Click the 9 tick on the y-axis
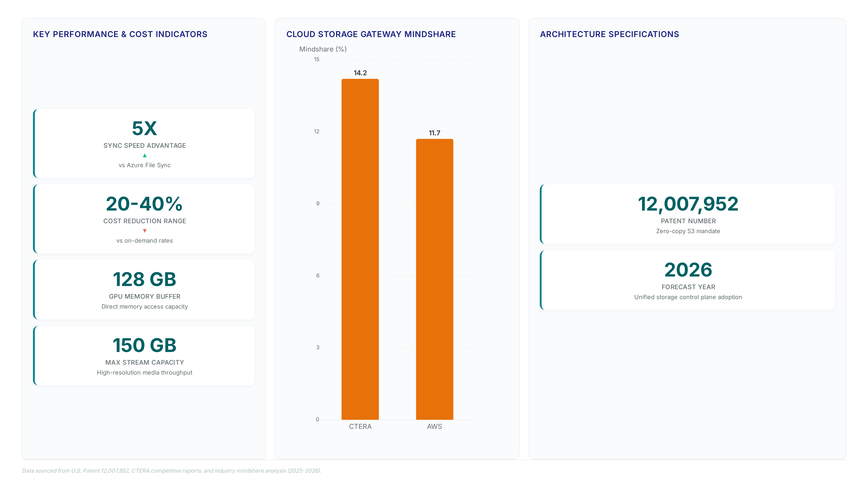This screenshot has height=488, width=868. click(318, 204)
